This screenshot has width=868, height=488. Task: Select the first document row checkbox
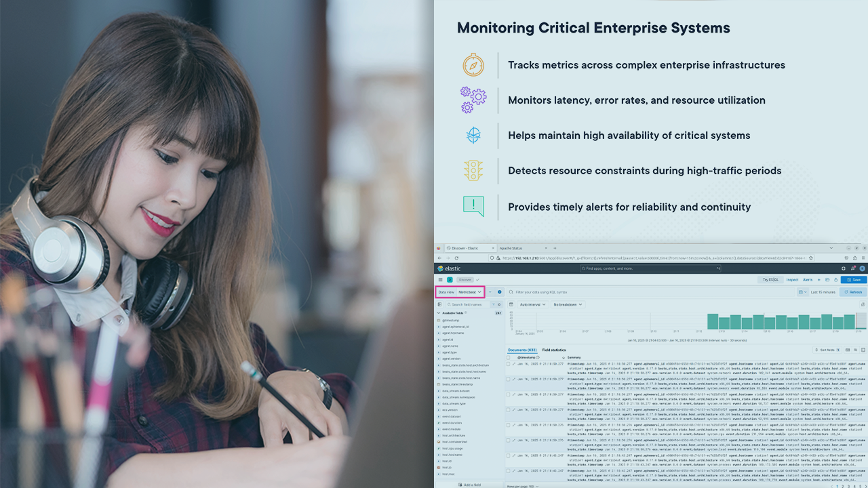point(508,364)
